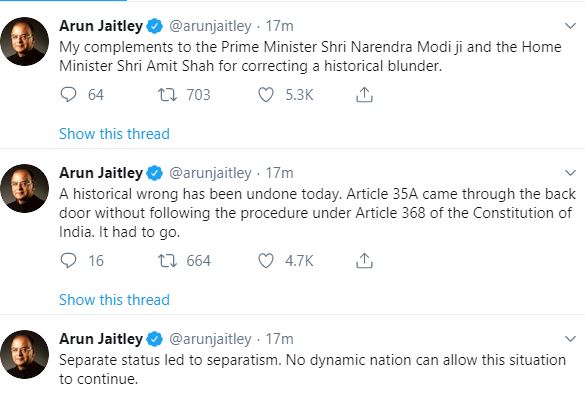Image resolution: width=585 pixels, height=399 pixels.
Task: Like the tweet with 4.7K likes
Action: pyautogui.click(x=266, y=261)
